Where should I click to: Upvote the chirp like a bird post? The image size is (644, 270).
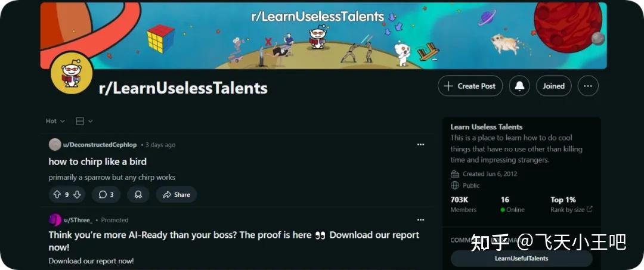57,194
